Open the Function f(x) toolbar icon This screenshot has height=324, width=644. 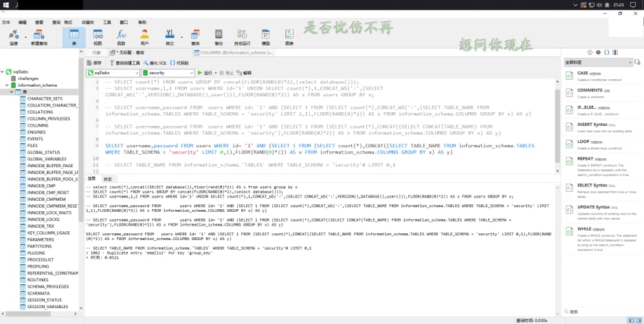point(121,37)
